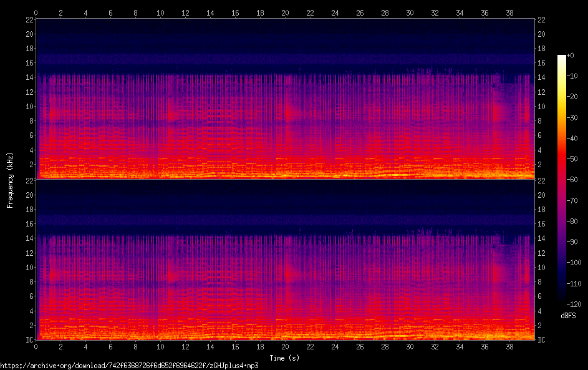Select the "-10" color scale value
The height and width of the screenshot is (370, 588).
pyautogui.click(x=572, y=75)
